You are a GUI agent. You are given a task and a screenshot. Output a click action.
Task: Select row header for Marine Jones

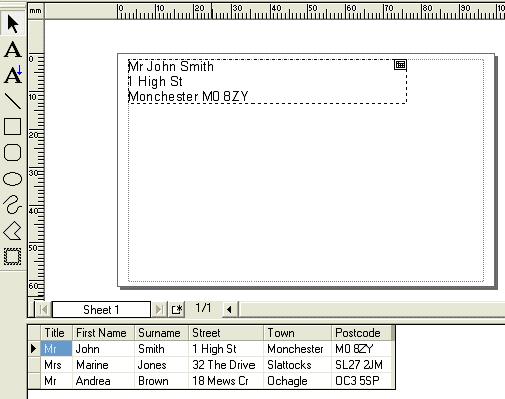pyautogui.click(x=34, y=365)
